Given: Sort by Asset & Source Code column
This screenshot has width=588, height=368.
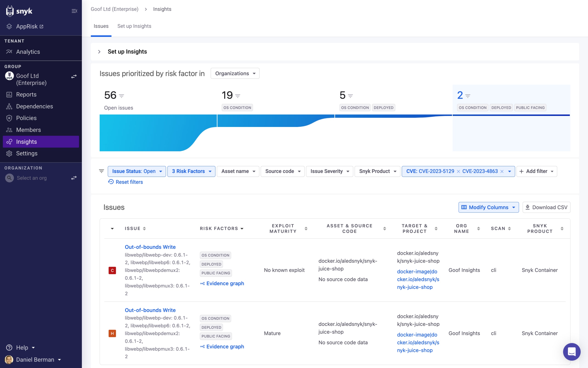Looking at the screenshot, I should [384, 228].
